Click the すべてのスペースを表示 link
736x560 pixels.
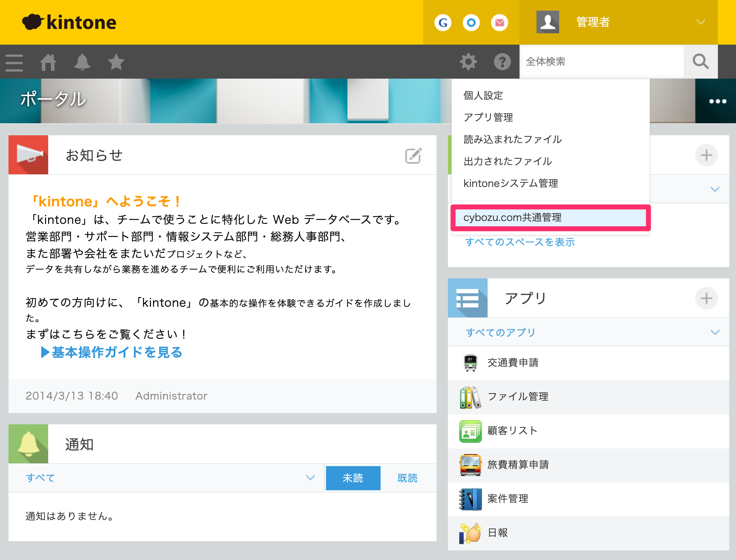(x=520, y=242)
